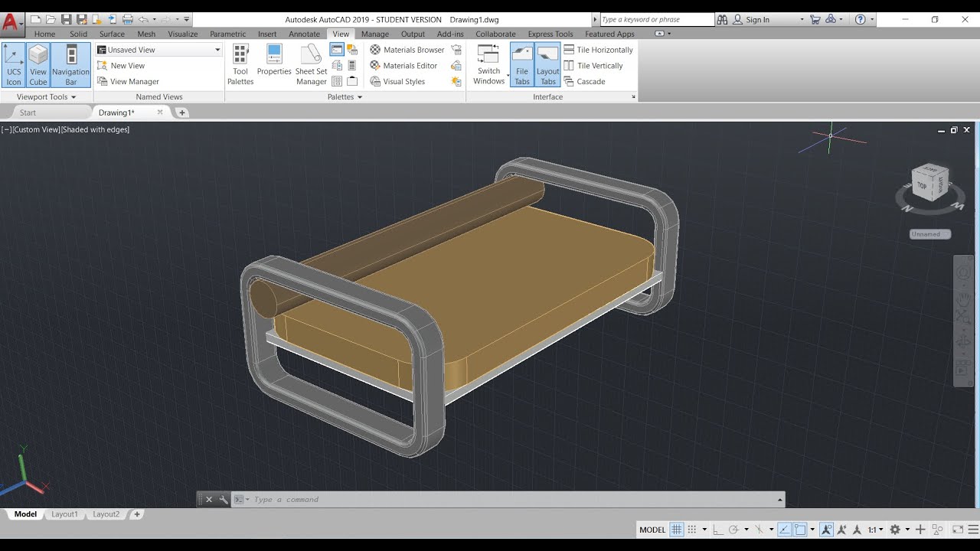The width and height of the screenshot is (980, 551).
Task: Switch to the Solid ribbon tab
Action: click(78, 34)
